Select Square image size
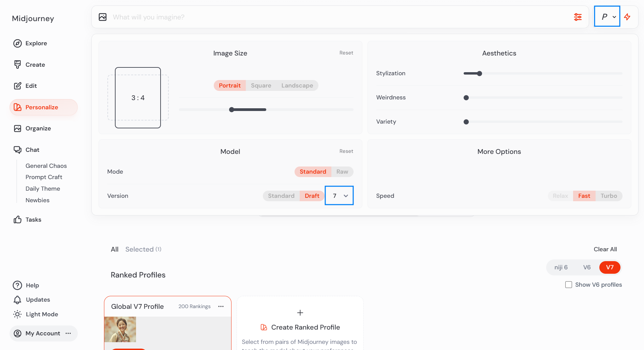The width and height of the screenshot is (644, 350). [x=261, y=85]
